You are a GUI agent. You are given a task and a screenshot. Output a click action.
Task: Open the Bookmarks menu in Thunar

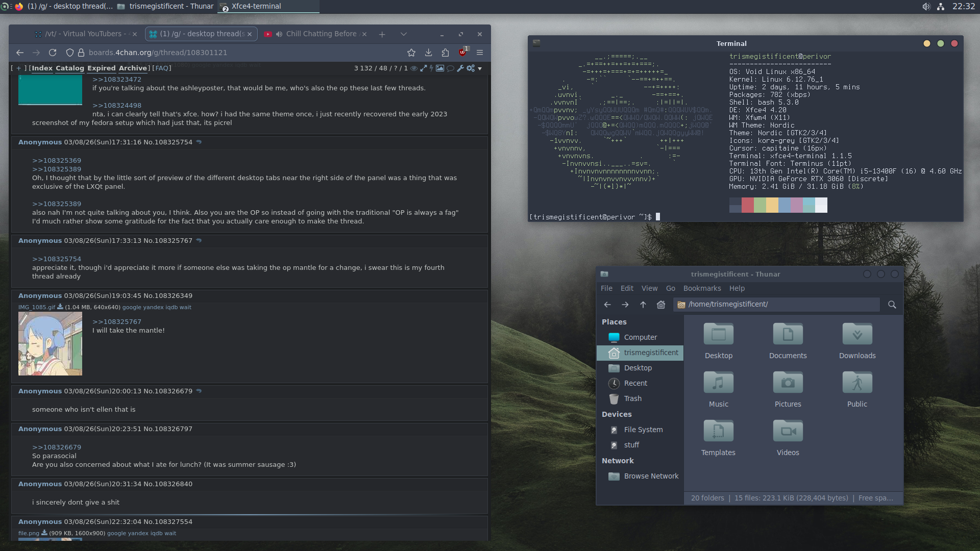[702, 288]
